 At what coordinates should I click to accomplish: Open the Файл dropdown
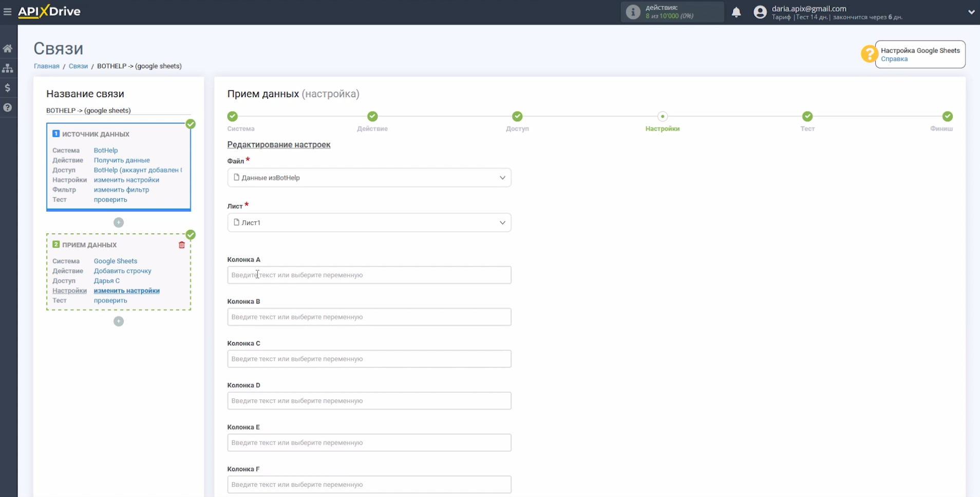tap(369, 178)
